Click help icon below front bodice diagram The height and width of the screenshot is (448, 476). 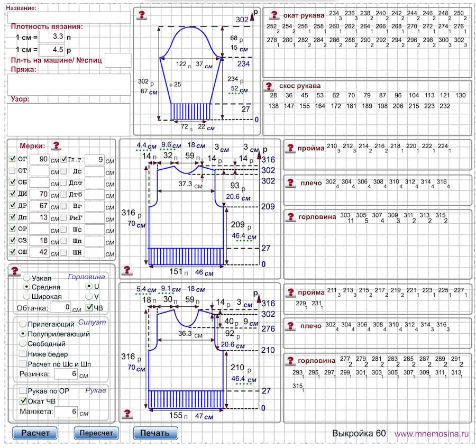point(127,414)
